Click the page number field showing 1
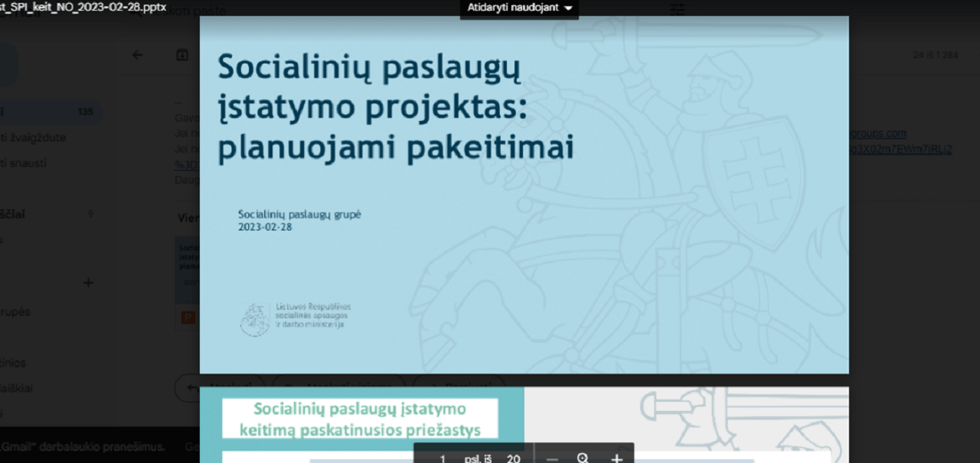Viewport: 980px width, 463px height. pos(443,458)
